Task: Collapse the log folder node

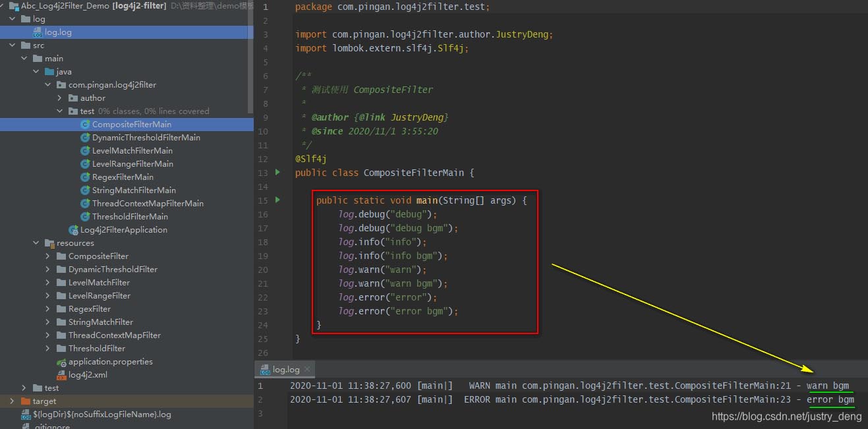Action: coord(12,19)
